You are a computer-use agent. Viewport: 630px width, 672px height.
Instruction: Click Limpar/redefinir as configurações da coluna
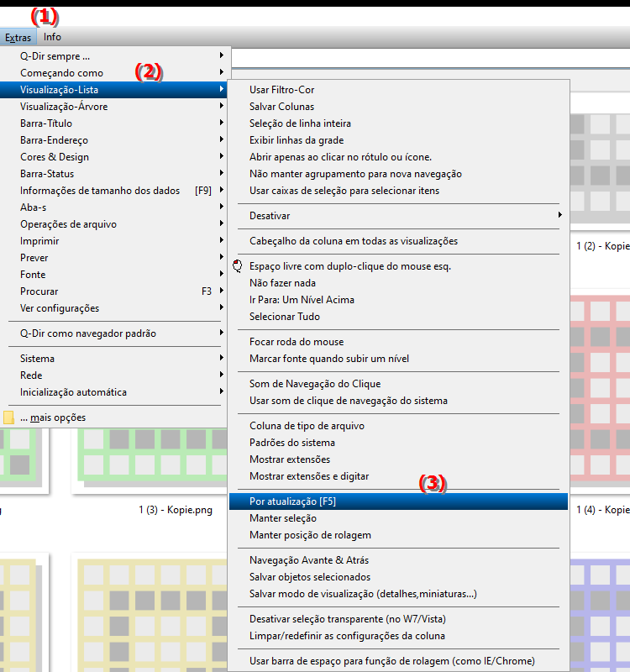point(398,636)
